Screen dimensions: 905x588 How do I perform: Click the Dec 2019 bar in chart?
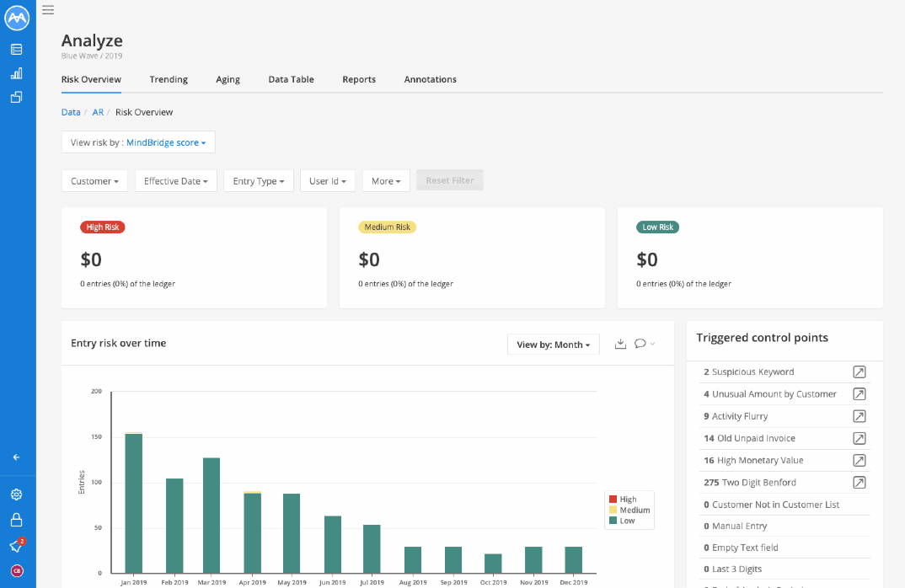[x=574, y=559]
